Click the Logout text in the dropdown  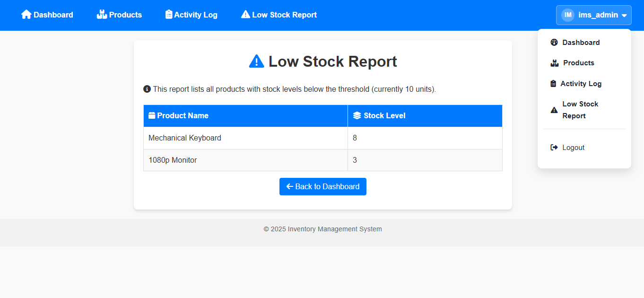coord(573,148)
